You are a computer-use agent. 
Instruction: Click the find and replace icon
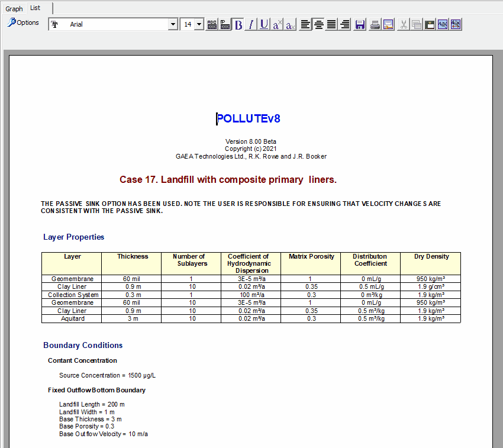coord(456,24)
